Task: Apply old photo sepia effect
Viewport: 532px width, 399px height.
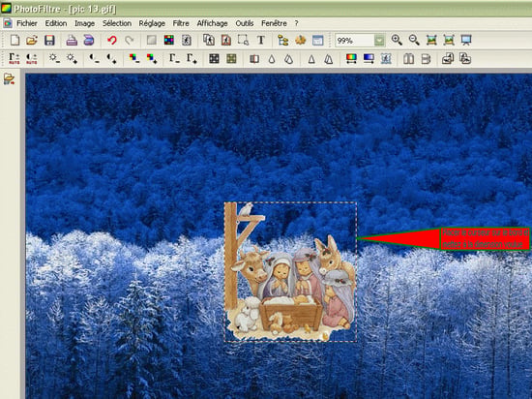Action: tap(231, 59)
